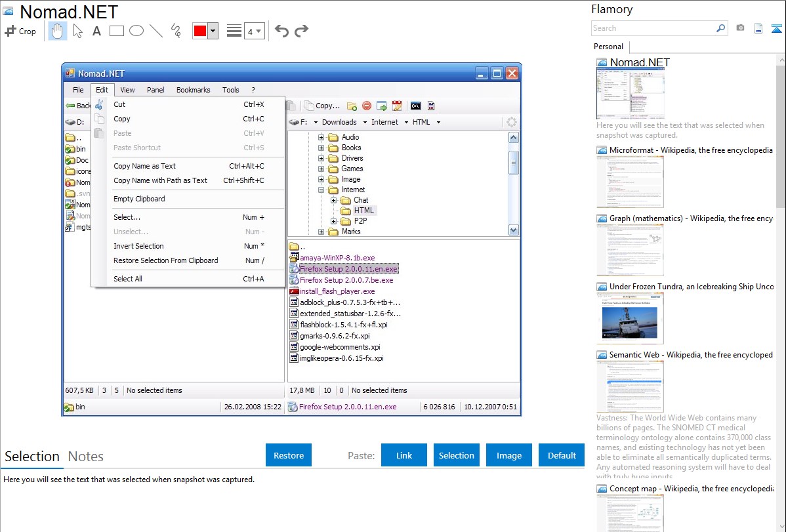The height and width of the screenshot is (532, 786).
Task: Click the camera capture icon
Action: pos(740,28)
